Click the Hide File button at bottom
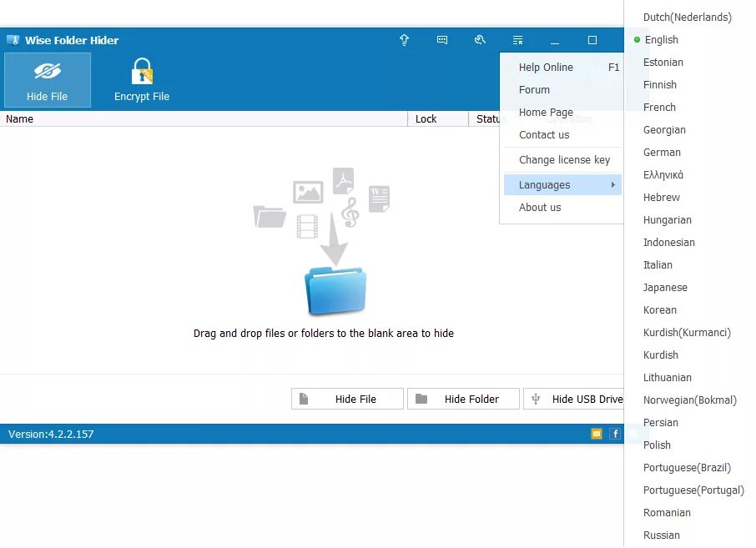 [x=347, y=399]
